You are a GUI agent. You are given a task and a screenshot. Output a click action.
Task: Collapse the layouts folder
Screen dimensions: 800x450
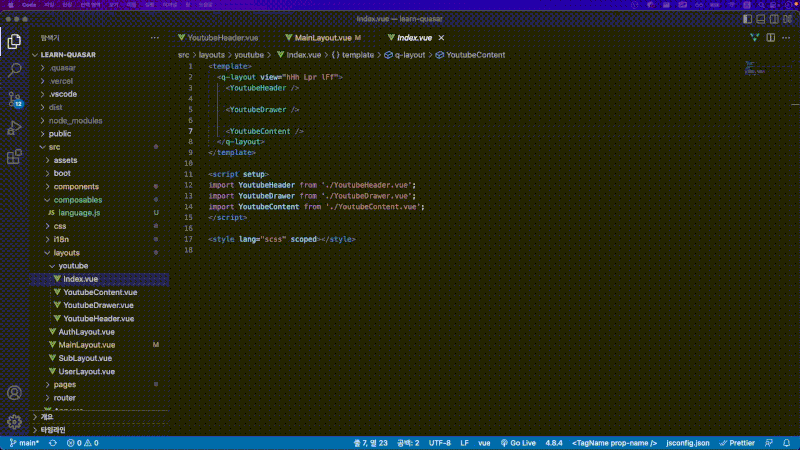[66, 253]
